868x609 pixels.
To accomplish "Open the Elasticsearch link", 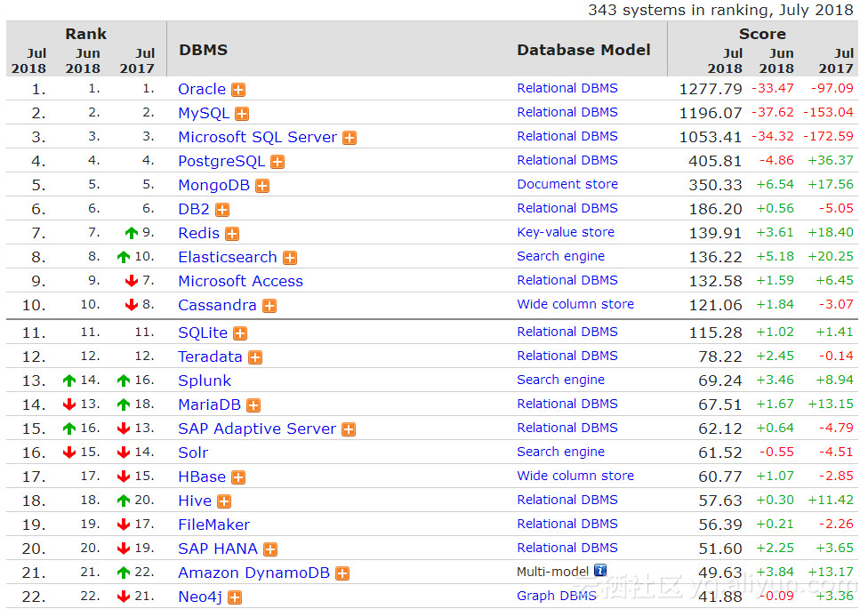I will click(228, 258).
